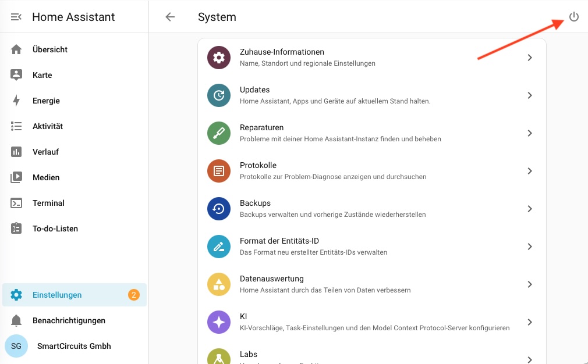Open the Protokolle settings entry

click(x=371, y=171)
